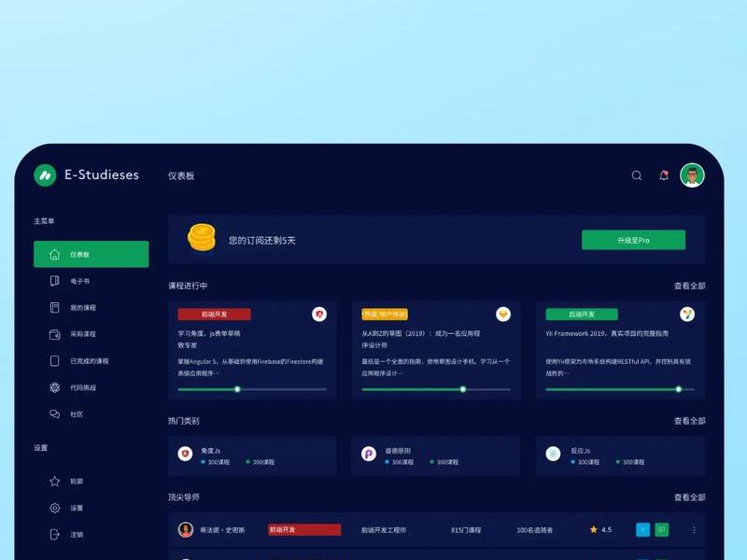Click the blue plus button in the mentor row
The image size is (747, 560).
(x=642, y=529)
